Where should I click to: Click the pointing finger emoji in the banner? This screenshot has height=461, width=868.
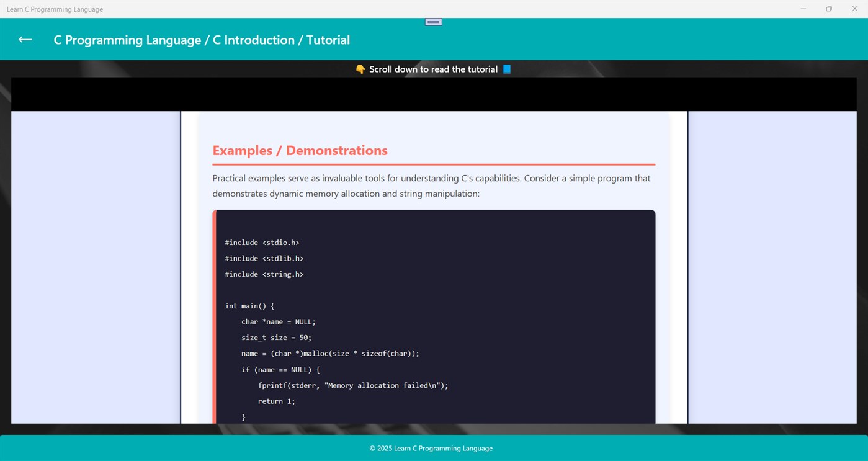(360, 69)
